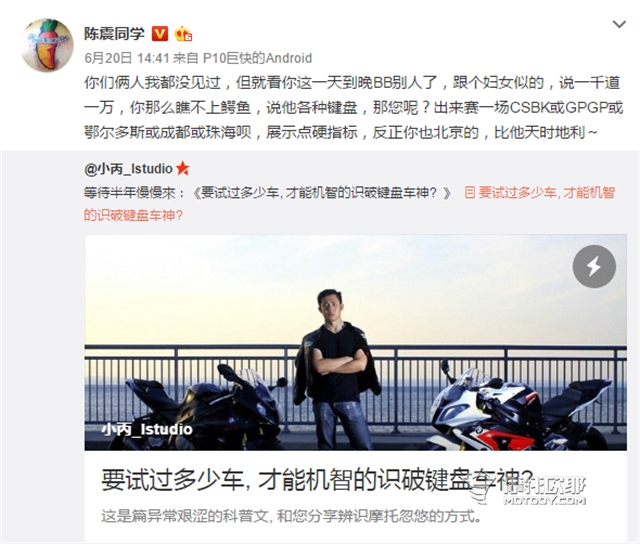The height and width of the screenshot is (544, 640).
Task: Open the post options chevron menu
Action: click(x=619, y=24)
